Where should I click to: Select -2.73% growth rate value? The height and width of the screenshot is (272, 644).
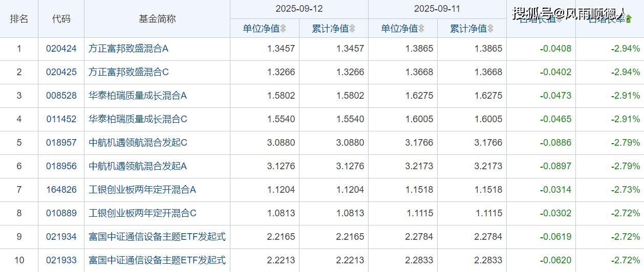pyautogui.click(x=626, y=190)
